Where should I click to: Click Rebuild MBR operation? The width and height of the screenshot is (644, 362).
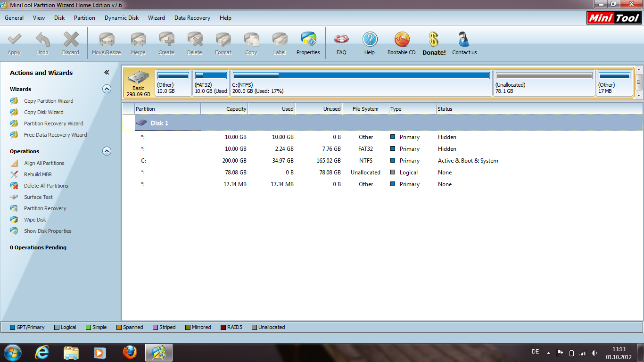38,174
